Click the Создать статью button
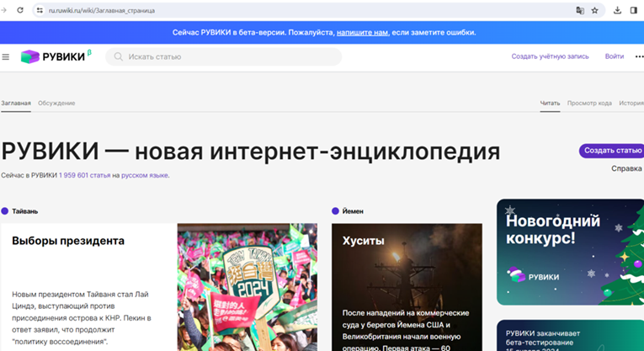 [x=611, y=151]
